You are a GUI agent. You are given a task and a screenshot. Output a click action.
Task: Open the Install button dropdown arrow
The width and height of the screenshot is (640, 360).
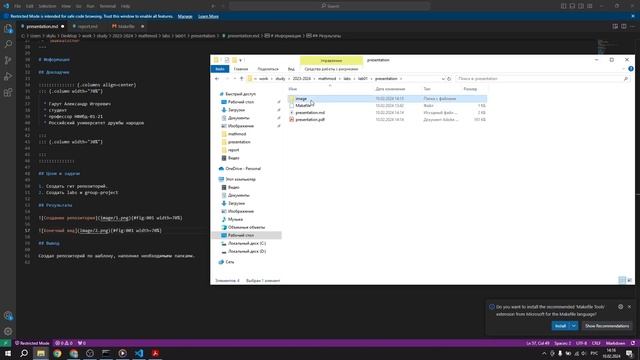point(574,326)
